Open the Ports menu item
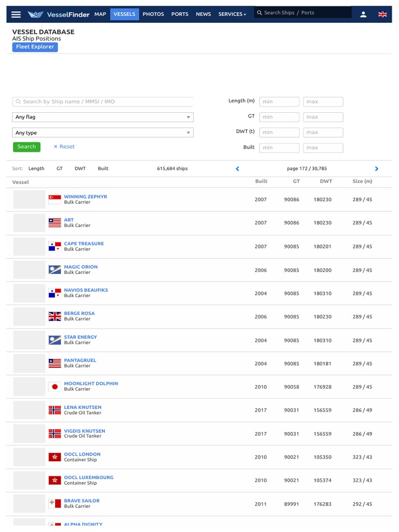The height and width of the screenshot is (532, 399). pyautogui.click(x=180, y=14)
